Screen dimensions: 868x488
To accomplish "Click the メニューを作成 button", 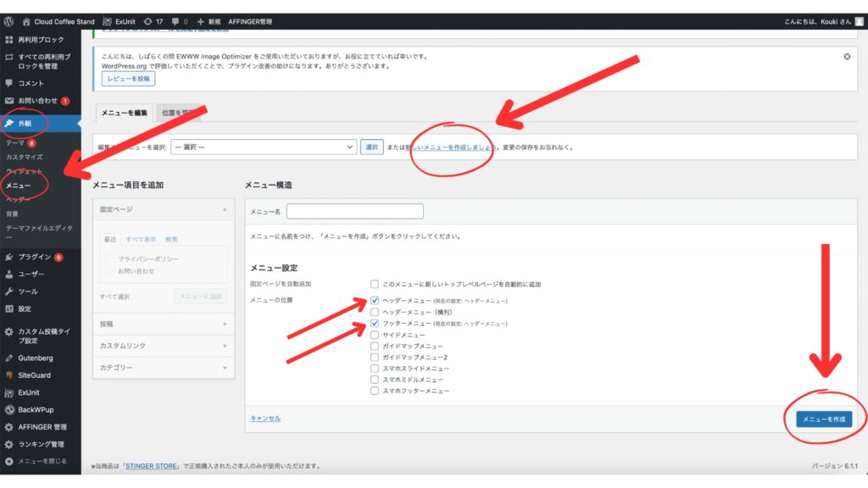I will tap(824, 419).
